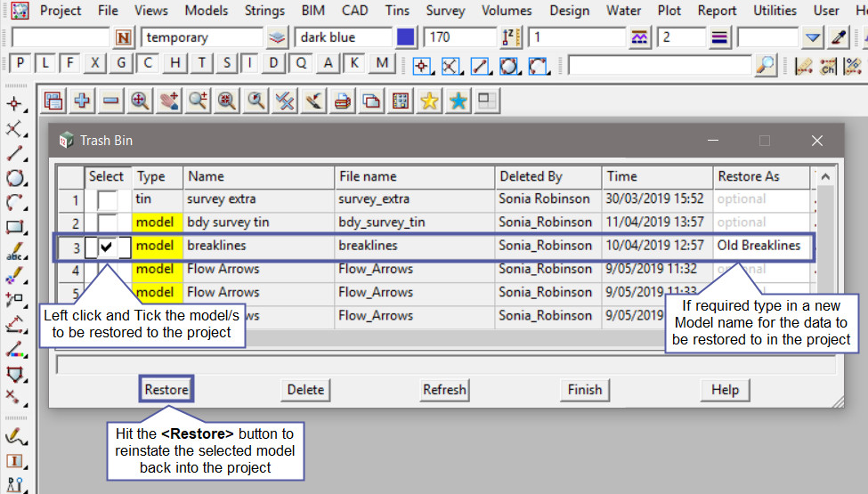Click the magnifier search icon beside text field

click(765, 65)
